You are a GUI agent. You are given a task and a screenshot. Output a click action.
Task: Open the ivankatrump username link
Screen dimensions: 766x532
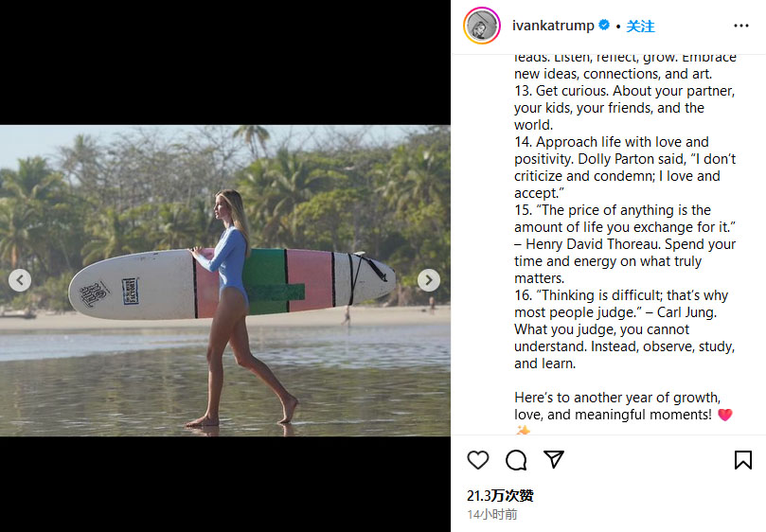(554, 26)
